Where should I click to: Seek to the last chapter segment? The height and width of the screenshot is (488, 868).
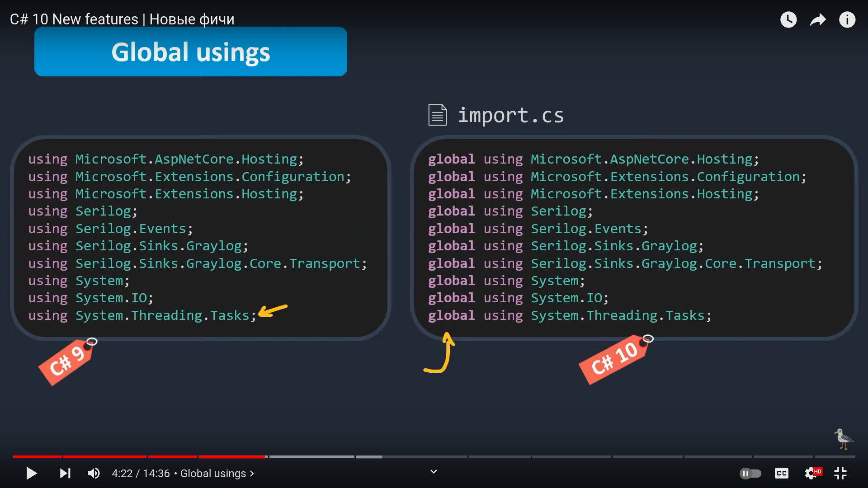(835, 457)
